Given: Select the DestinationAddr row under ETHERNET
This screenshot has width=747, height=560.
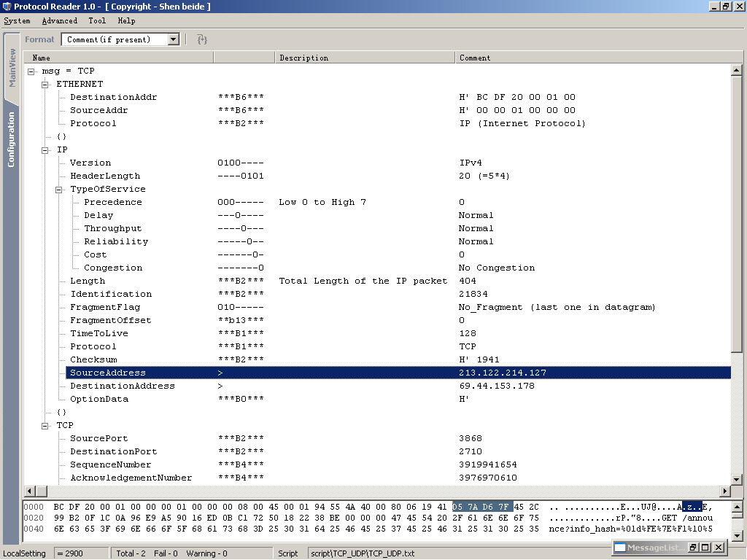Looking at the screenshot, I should [x=398, y=97].
